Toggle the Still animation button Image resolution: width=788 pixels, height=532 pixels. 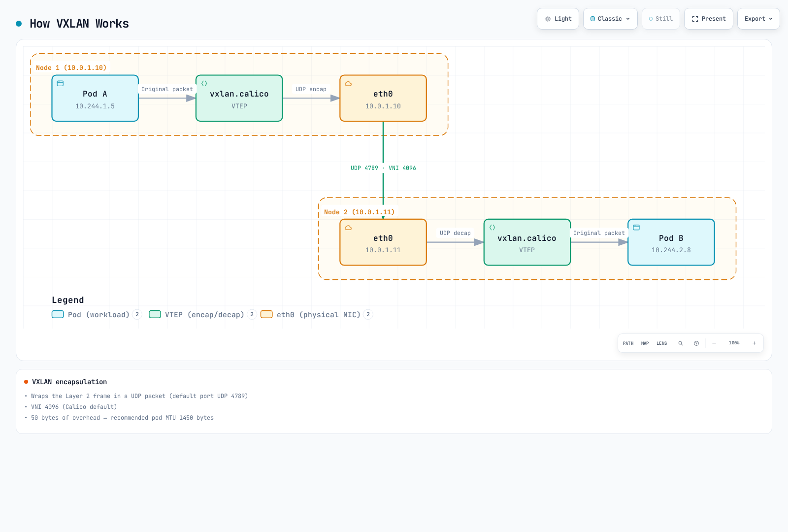(661, 19)
